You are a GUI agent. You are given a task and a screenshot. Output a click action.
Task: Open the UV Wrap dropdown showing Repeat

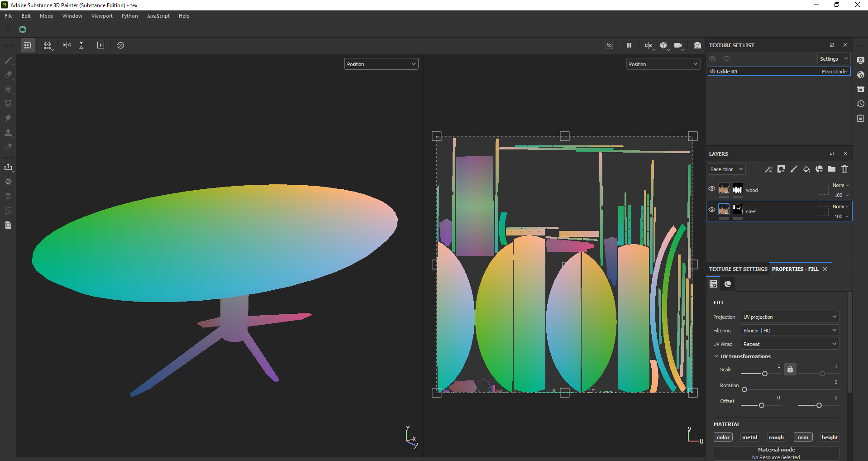(x=790, y=344)
